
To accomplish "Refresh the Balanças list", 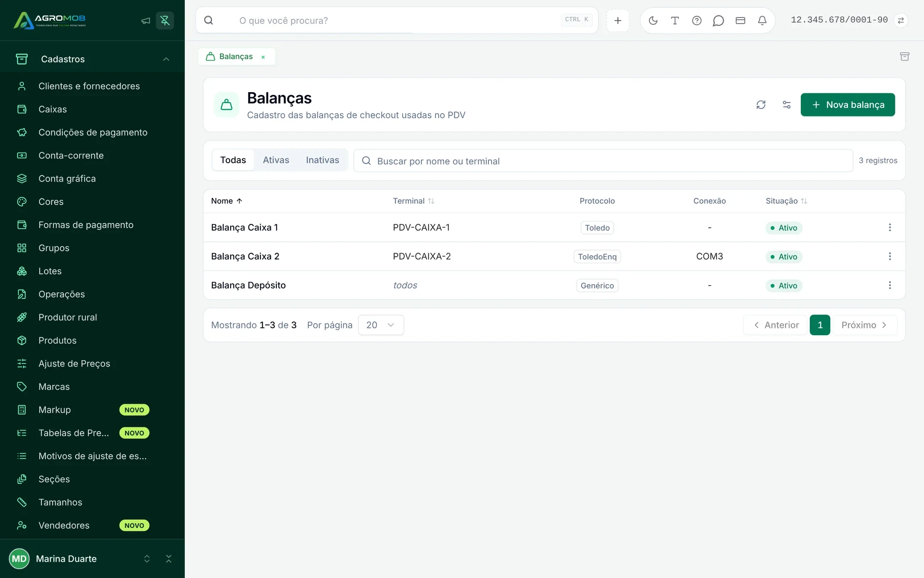I will coord(761,104).
